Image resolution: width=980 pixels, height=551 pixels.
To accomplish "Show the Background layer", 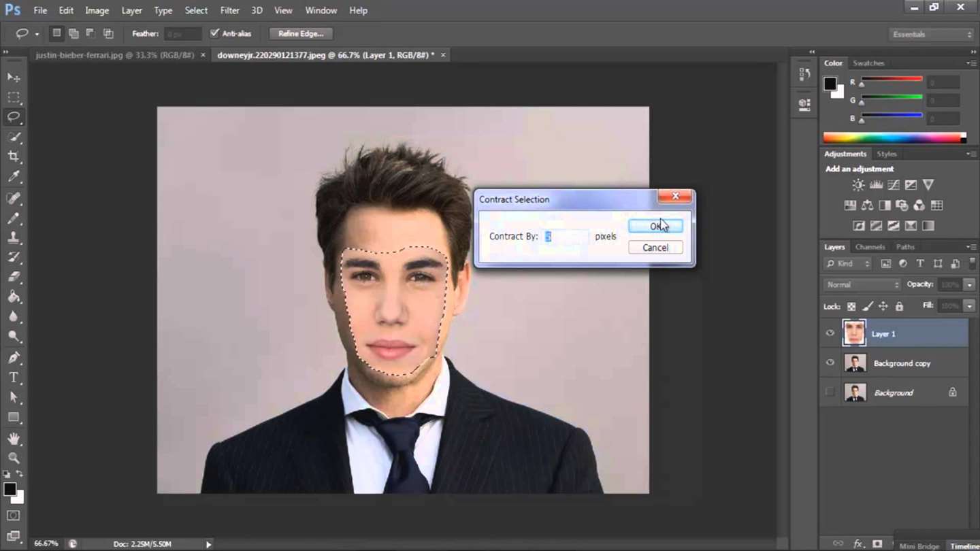I will tap(830, 393).
